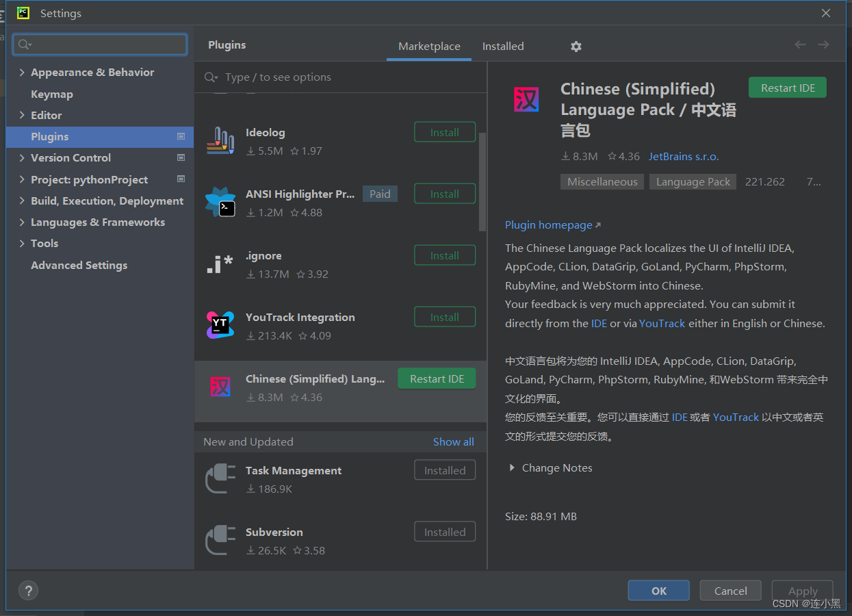Screen dimensions: 852x616
Task: Select the Ideolog plugin name
Action: coord(266,132)
